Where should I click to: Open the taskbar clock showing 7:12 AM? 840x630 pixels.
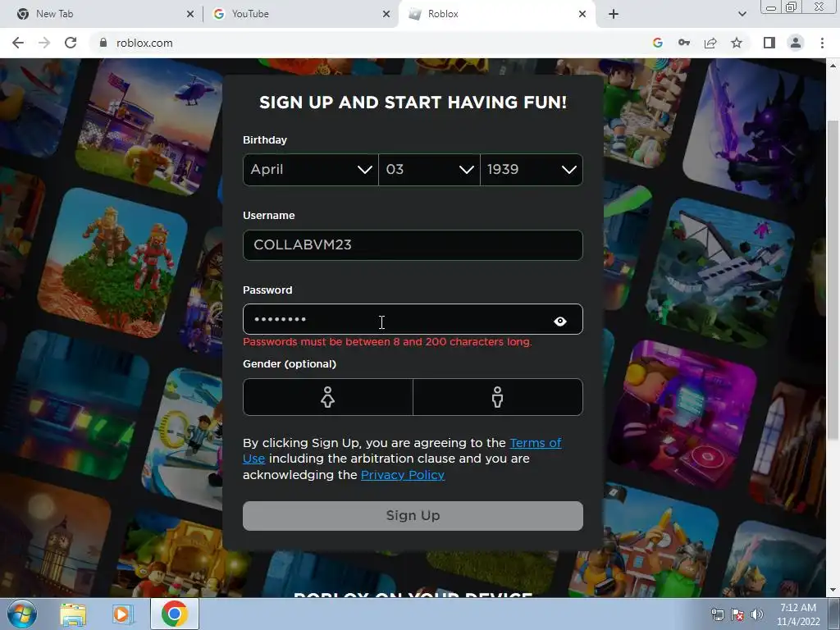pyautogui.click(x=798, y=614)
